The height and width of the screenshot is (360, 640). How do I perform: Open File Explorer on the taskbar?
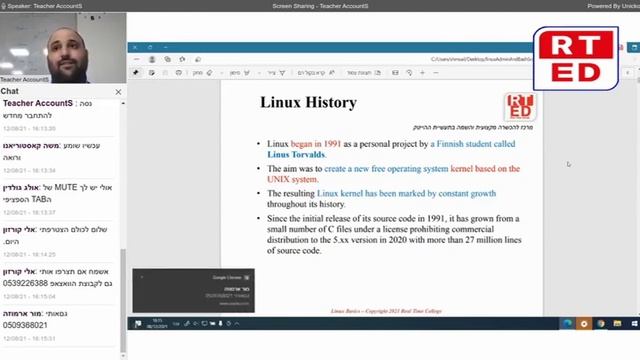617,324
